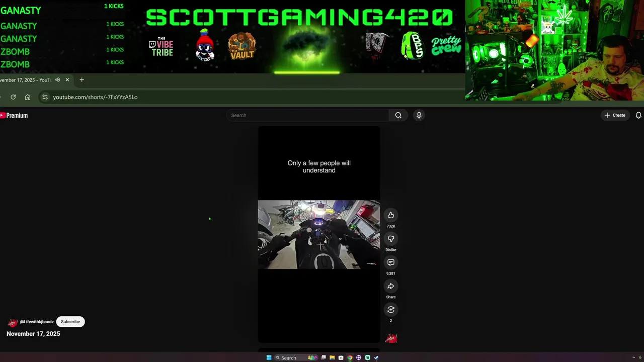Share this Short
This screenshot has width=644, height=362.
(x=391, y=286)
